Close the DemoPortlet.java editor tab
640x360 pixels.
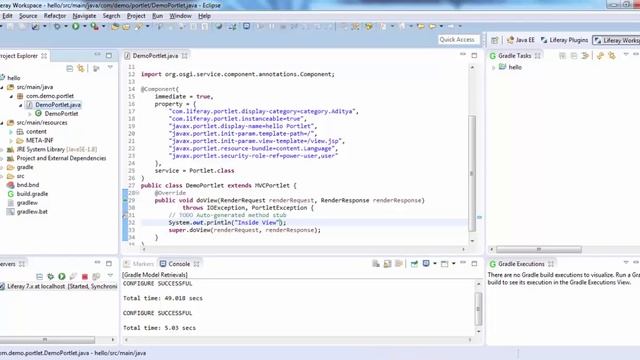pyautogui.click(x=184, y=56)
